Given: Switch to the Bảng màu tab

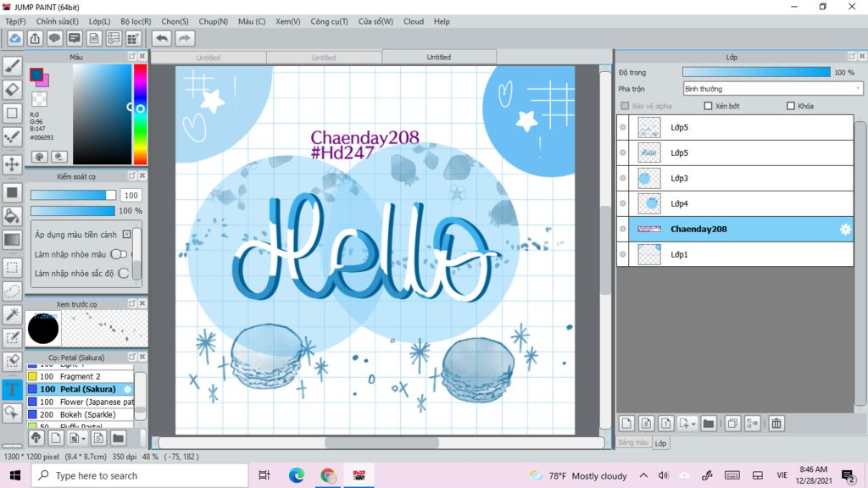Looking at the screenshot, I should point(633,442).
